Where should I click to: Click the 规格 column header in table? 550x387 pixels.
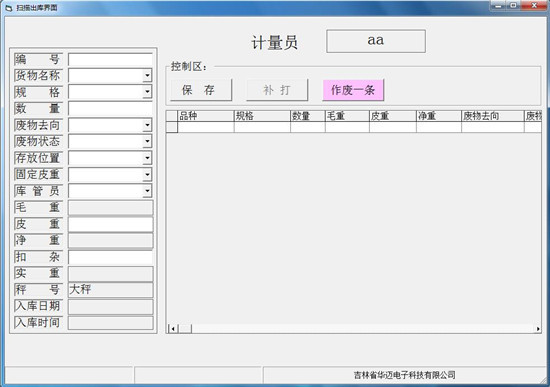click(262, 116)
